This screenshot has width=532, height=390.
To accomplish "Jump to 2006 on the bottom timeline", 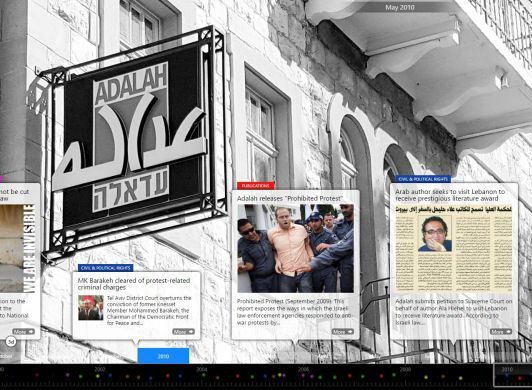I will pos(303,369).
